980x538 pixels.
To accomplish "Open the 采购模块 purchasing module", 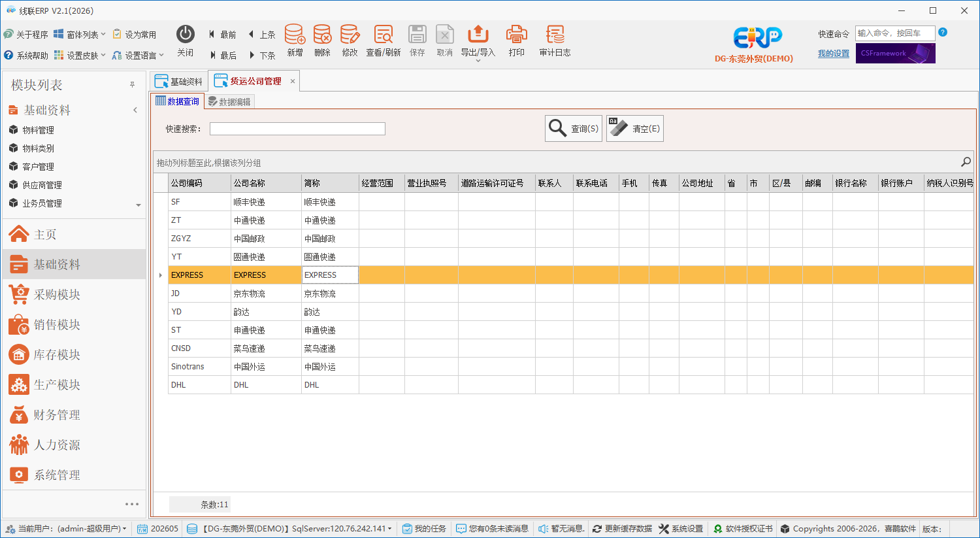I will 74,294.
